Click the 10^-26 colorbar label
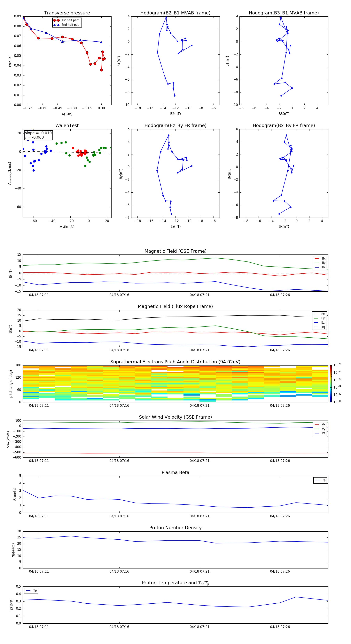The image size is (351, 644). coord(337,365)
